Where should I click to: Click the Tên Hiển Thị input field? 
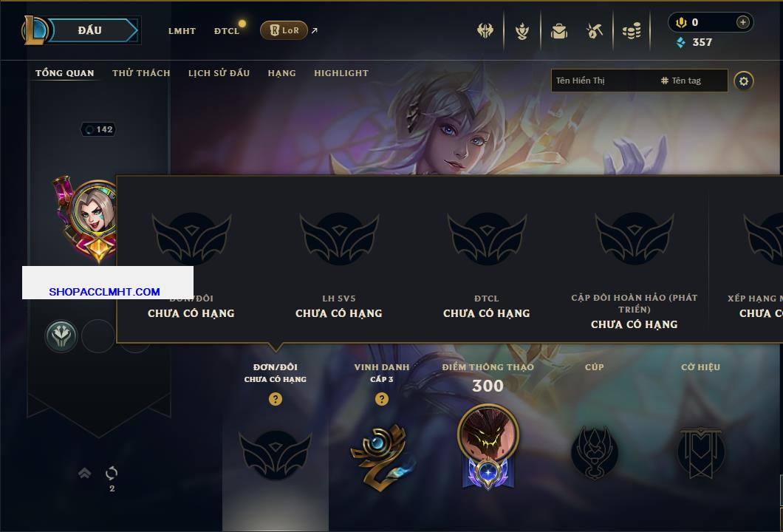click(x=604, y=81)
